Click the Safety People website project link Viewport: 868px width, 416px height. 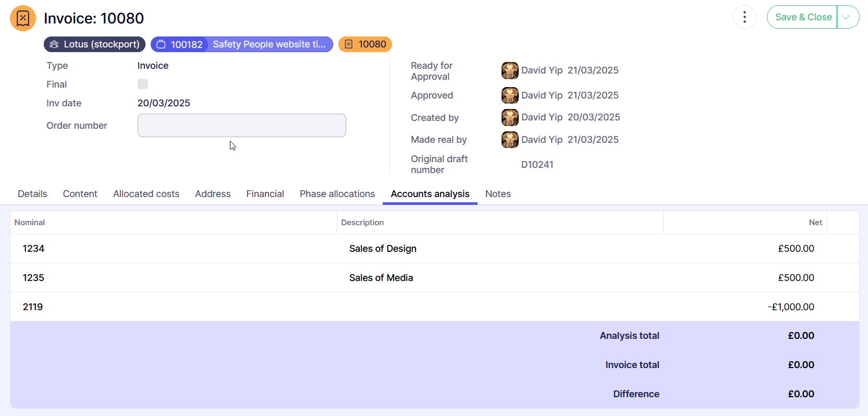coord(269,44)
